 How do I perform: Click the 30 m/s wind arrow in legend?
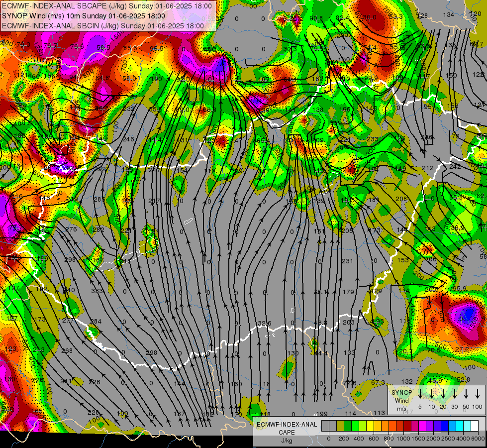tap(454, 394)
